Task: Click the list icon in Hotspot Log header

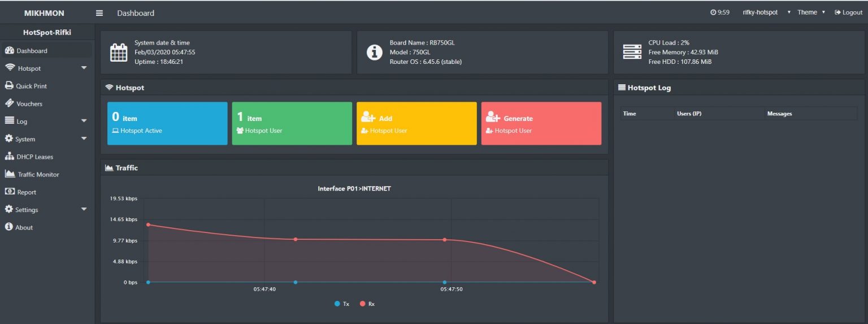Action: coord(622,88)
